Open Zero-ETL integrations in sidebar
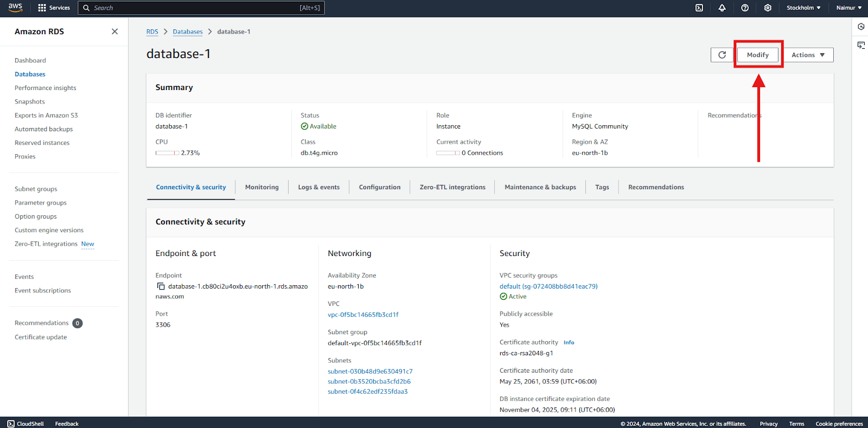The width and height of the screenshot is (868, 428). pyautogui.click(x=46, y=244)
